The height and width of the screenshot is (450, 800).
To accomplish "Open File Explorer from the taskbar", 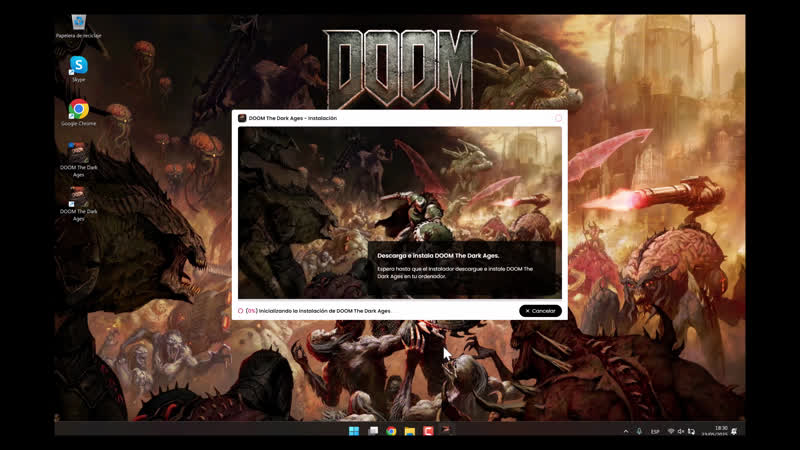I will pyautogui.click(x=410, y=431).
